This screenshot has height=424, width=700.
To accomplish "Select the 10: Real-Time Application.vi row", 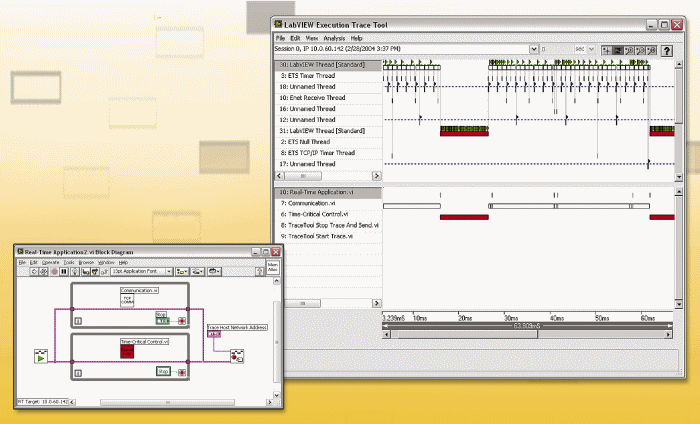I will [328, 192].
